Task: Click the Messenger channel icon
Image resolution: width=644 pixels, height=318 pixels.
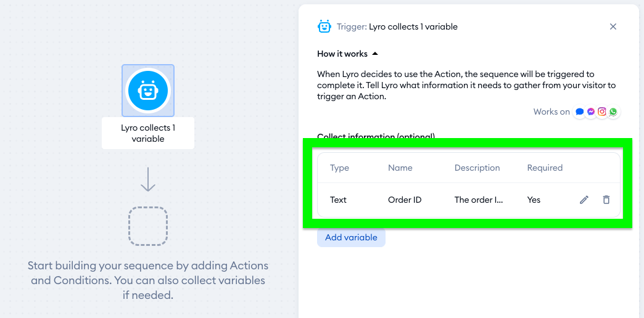Action: tap(591, 112)
